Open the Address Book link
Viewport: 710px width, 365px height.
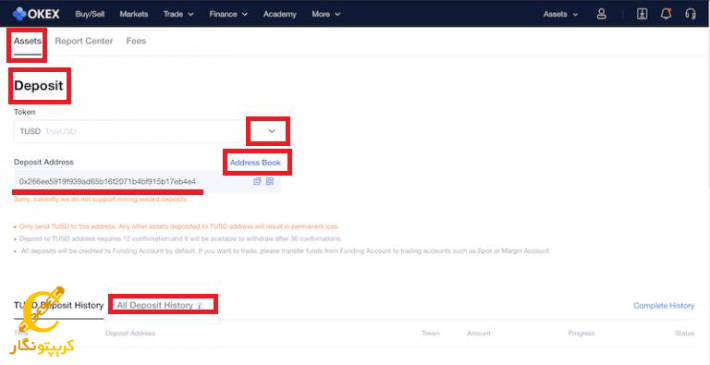click(x=255, y=162)
